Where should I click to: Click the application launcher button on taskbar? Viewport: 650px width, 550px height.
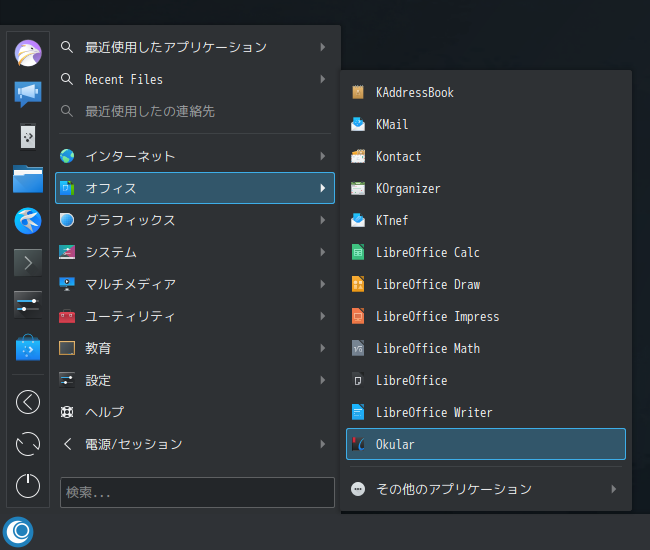click(x=18, y=531)
